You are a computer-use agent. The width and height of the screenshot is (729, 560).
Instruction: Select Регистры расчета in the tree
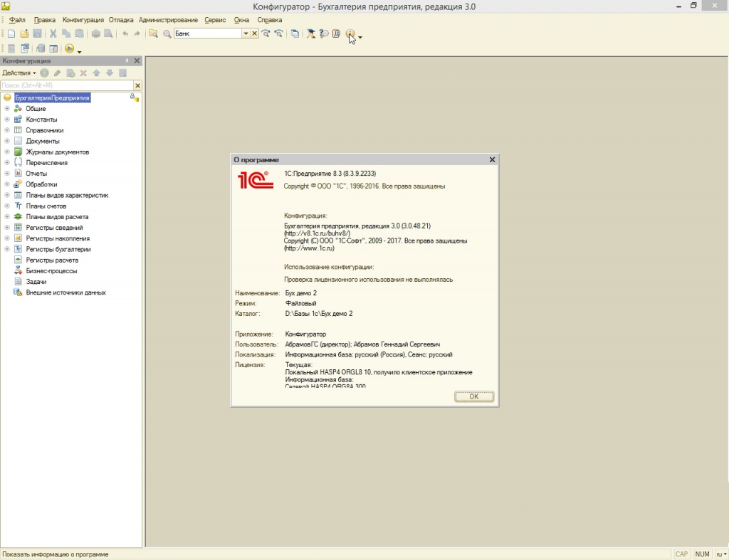(52, 260)
